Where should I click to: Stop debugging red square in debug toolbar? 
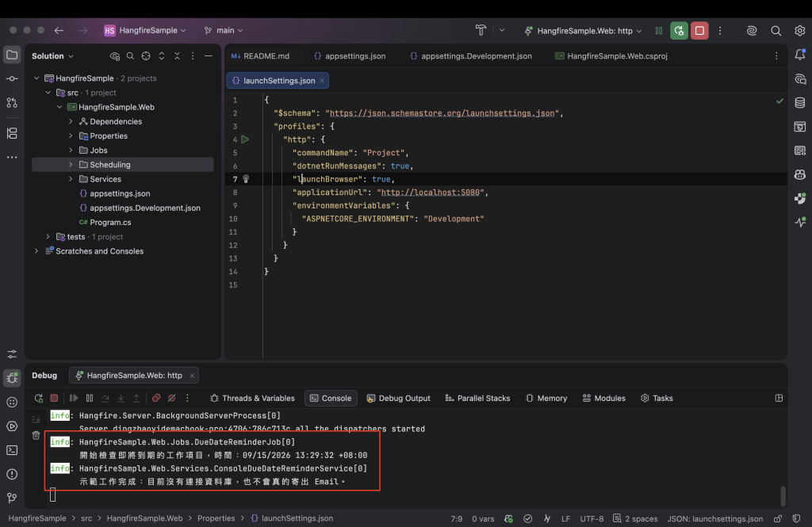click(x=54, y=398)
